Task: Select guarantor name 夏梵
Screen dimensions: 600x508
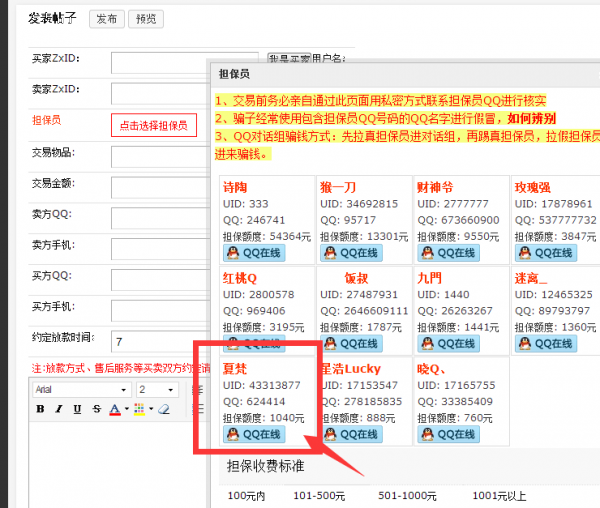Action: (235, 369)
